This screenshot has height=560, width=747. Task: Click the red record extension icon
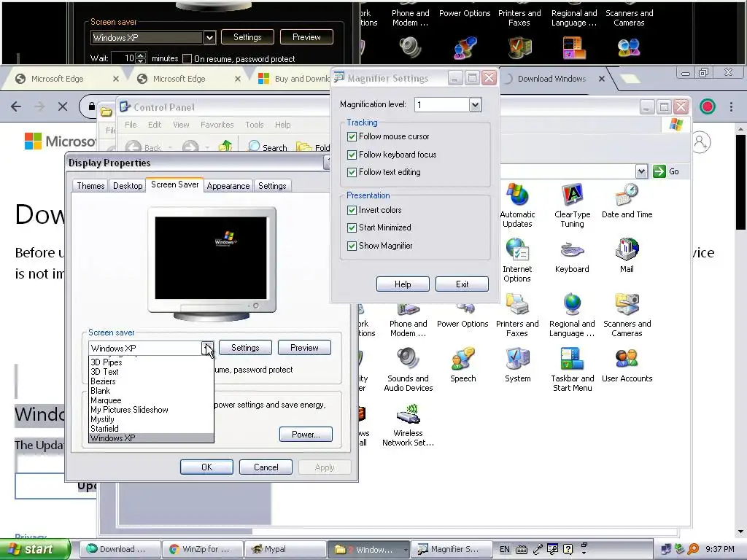tap(708, 106)
